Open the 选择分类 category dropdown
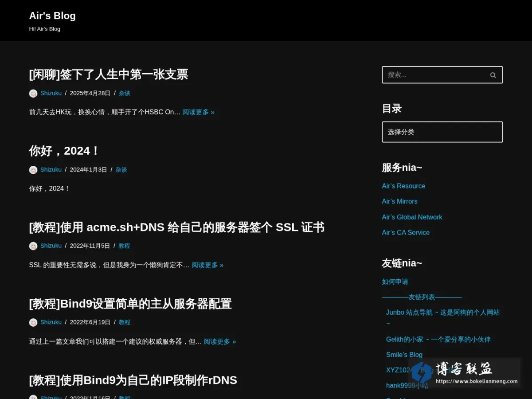 (x=442, y=132)
